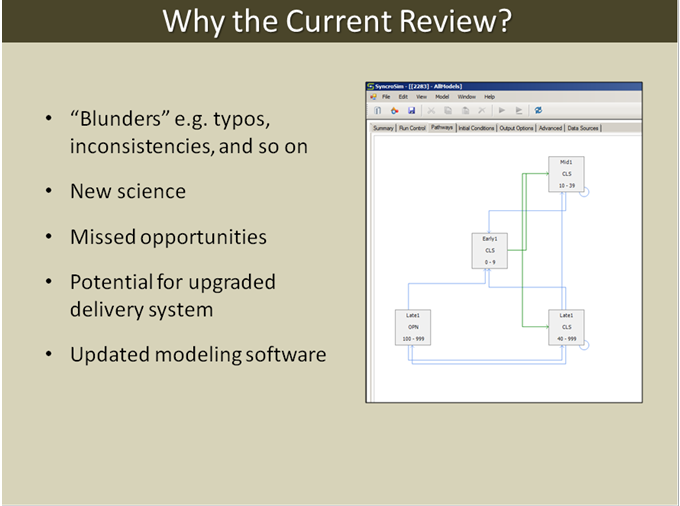Click the 'Potential for upgraded' bullet text
This screenshot has width=680, height=506.
[173, 282]
